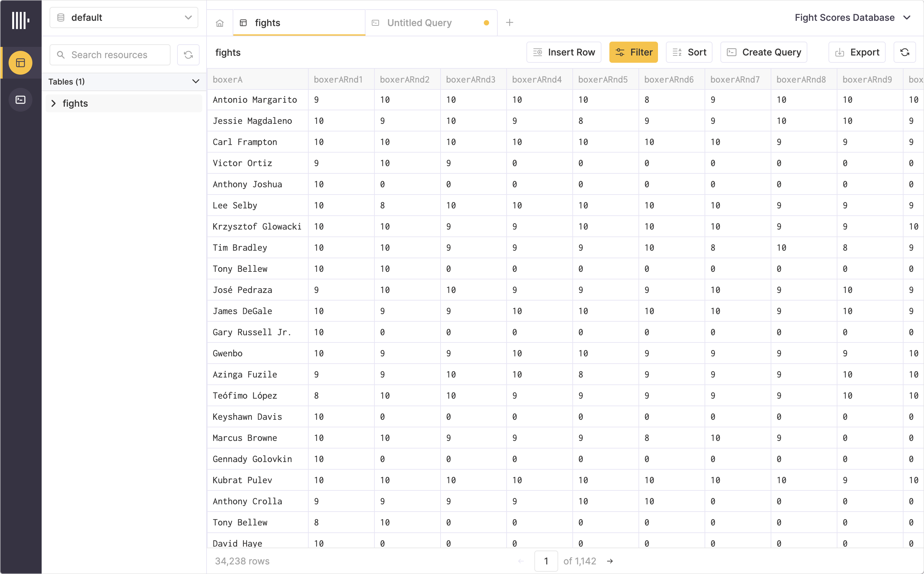
Task: Select the Gennady Golovkin cell
Action: pos(257,459)
